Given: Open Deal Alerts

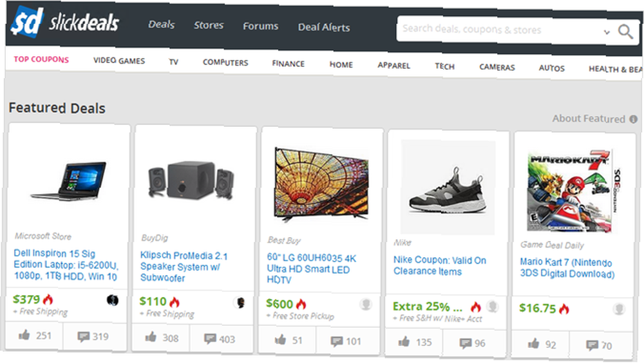Looking at the screenshot, I should [x=324, y=28].
